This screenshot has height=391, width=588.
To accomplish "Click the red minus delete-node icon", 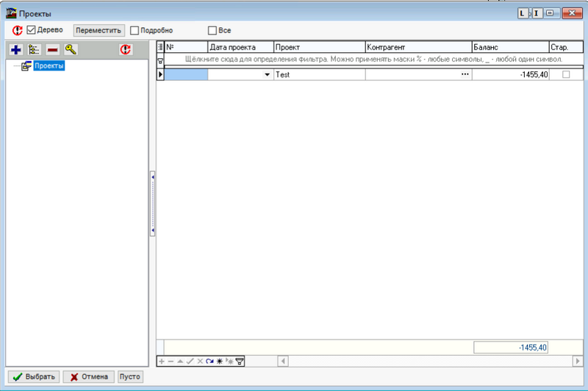I will [53, 50].
